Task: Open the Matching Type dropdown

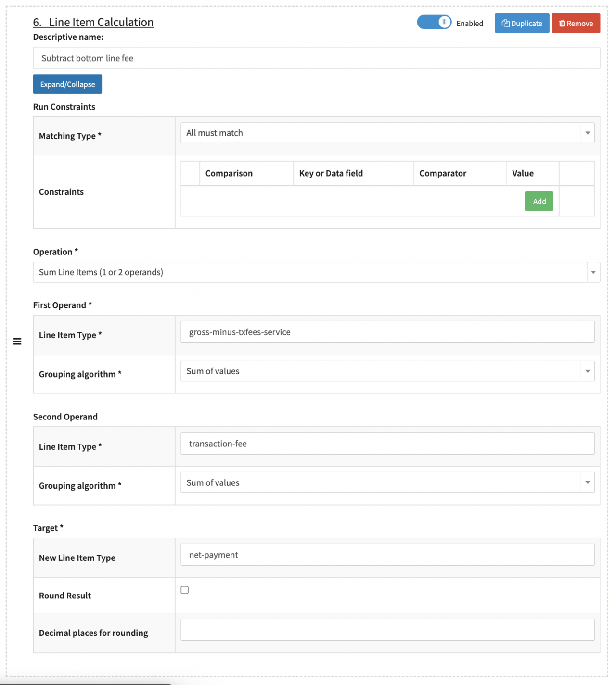Action: [387, 133]
